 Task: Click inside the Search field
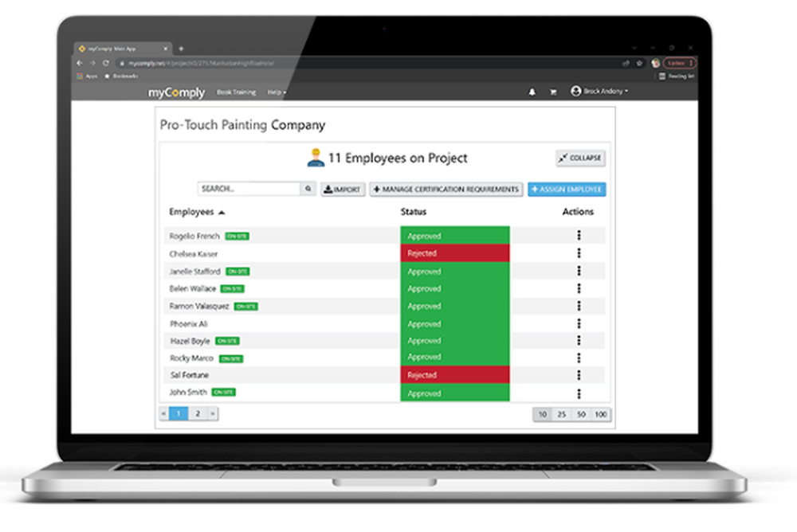point(247,189)
